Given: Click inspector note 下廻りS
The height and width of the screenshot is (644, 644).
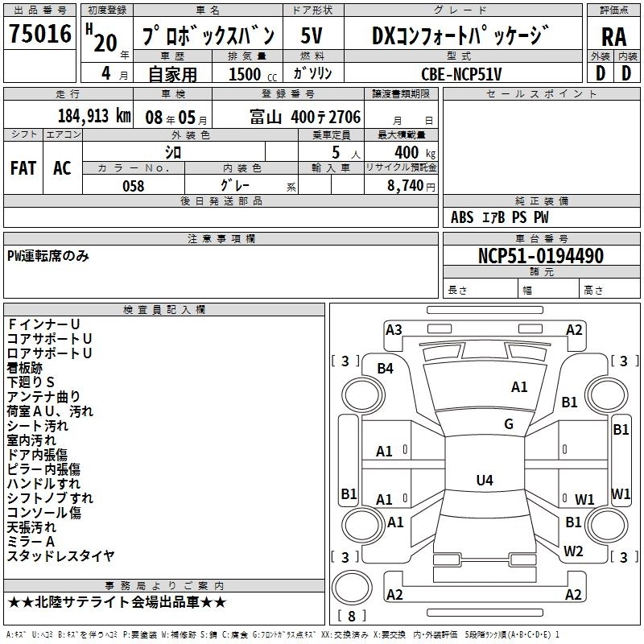Looking at the screenshot, I should pos(31,382).
